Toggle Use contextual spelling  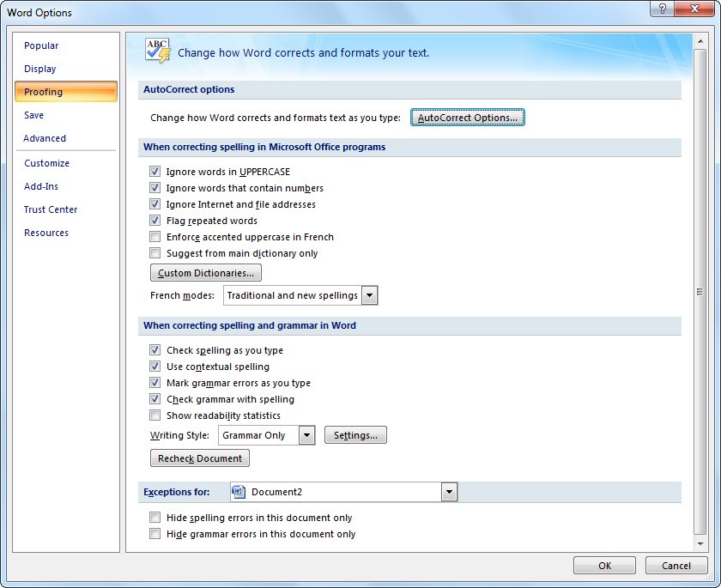(155, 367)
